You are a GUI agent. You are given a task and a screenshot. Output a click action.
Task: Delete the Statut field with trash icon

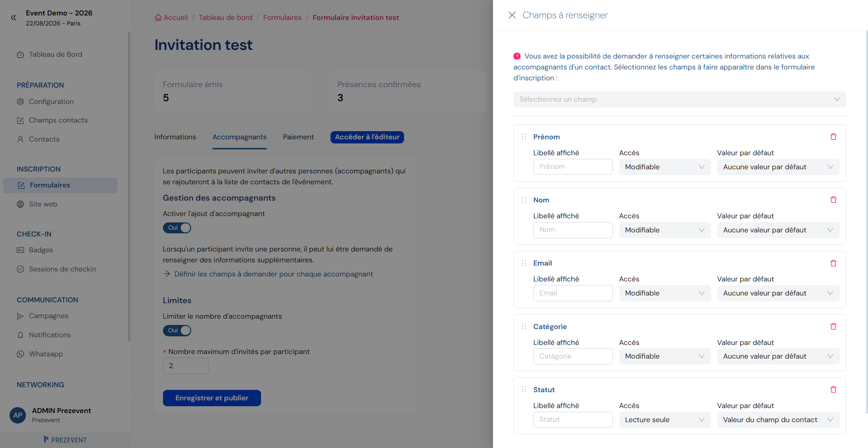[x=833, y=389]
